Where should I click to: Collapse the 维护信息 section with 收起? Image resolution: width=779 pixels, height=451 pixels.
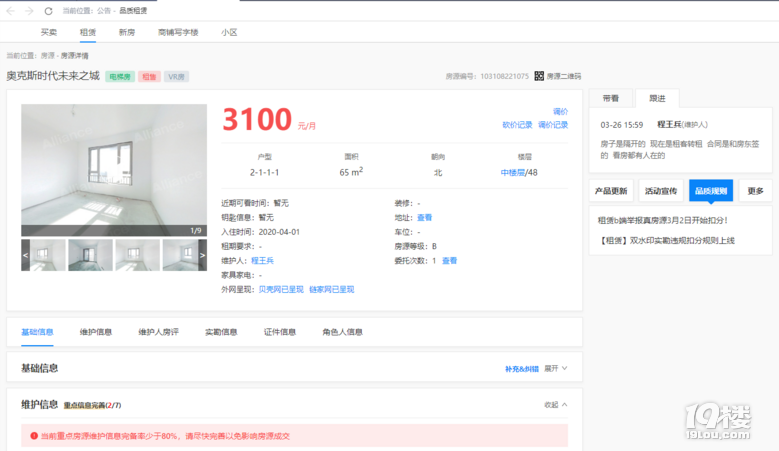click(556, 405)
